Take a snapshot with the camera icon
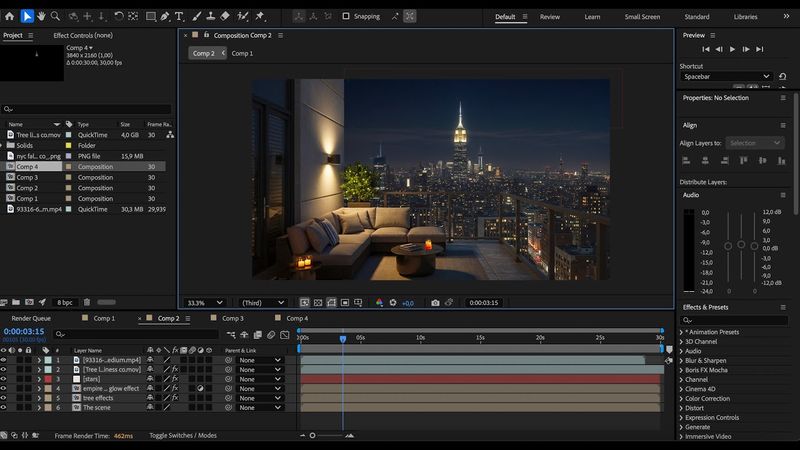 coord(435,303)
